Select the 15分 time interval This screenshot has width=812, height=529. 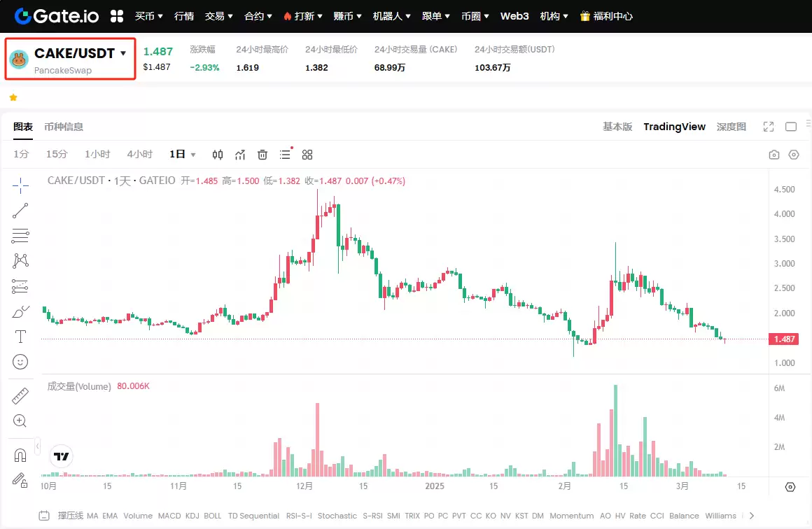[57, 155]
